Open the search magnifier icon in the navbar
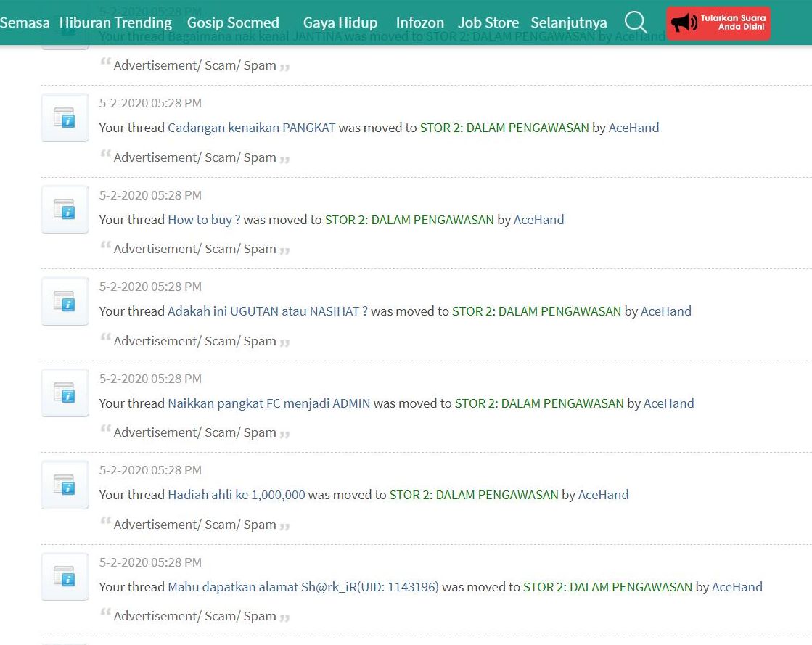Screen dimensions: 812x645 [x=636, y=22]
